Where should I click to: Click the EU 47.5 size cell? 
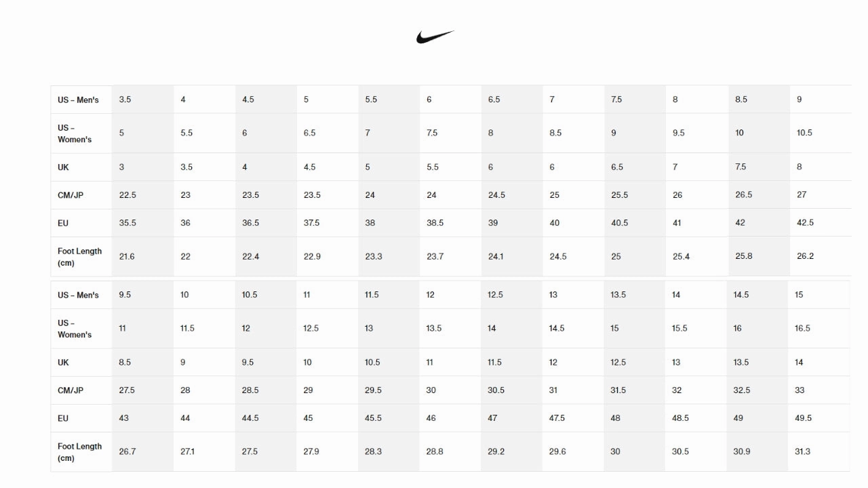click(557, 418)
